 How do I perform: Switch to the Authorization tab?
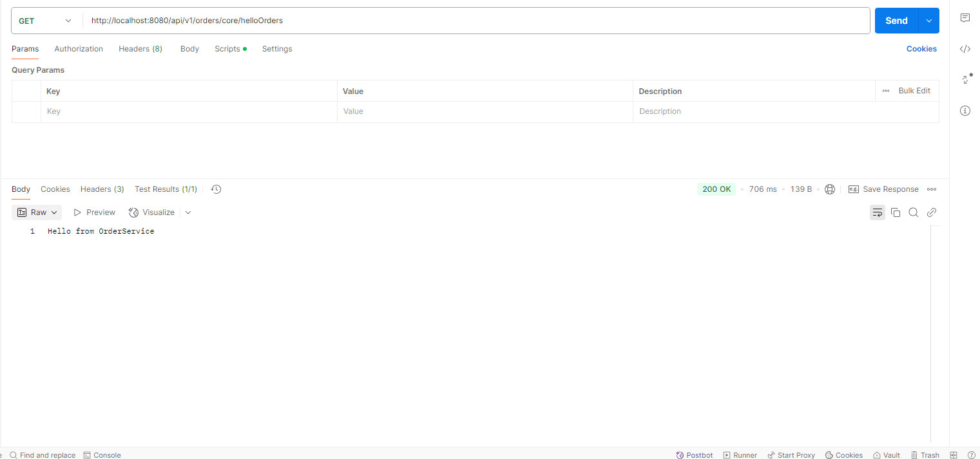79,49
